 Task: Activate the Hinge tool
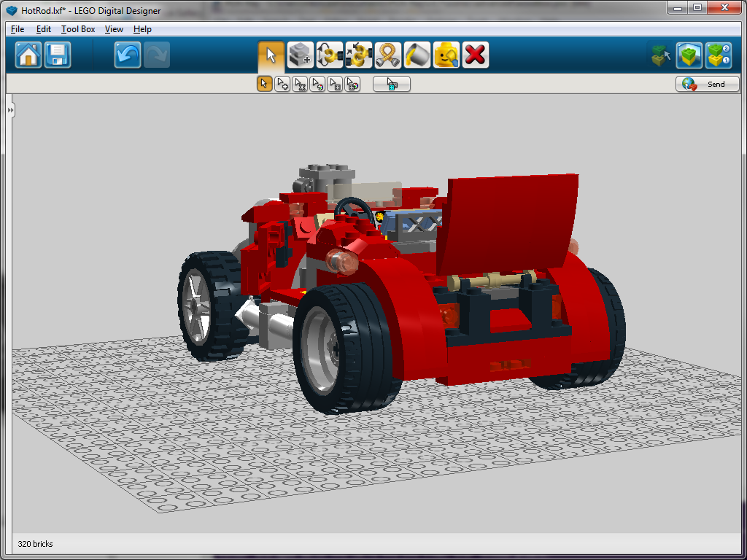[x=329, y=55]
